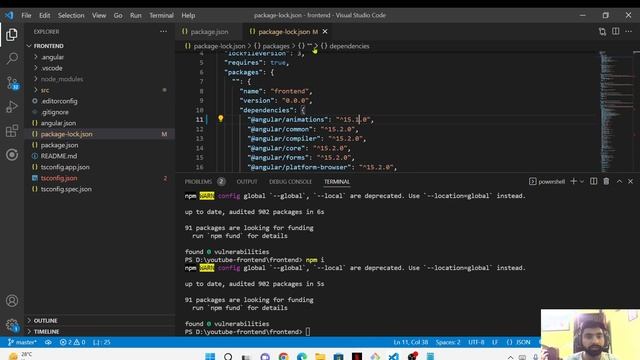Screen dimensions: 640x360
Task: Click errors and warnings status indicator
Action: tap(72, 342)
